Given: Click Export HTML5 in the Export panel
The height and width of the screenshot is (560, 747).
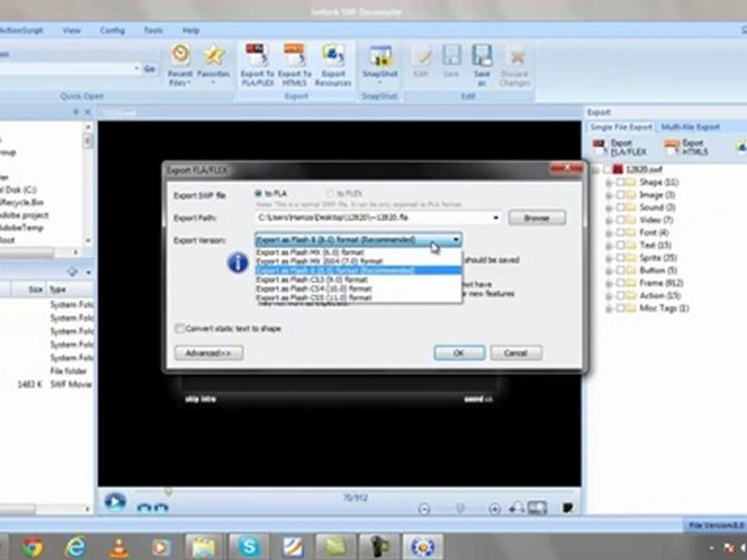Looking at the screenshot, I should point(686,147).
